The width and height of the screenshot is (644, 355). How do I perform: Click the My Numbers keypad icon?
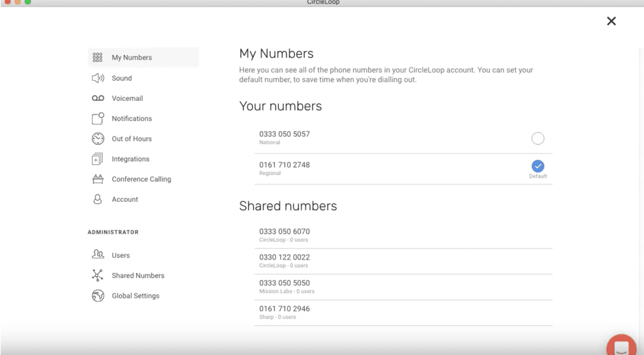pyautogui.click(x=97, y=57)
